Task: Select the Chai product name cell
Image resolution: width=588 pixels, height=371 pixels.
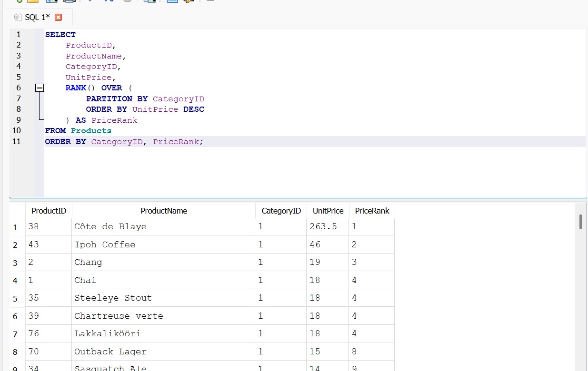Action: [x=163, y=280]
